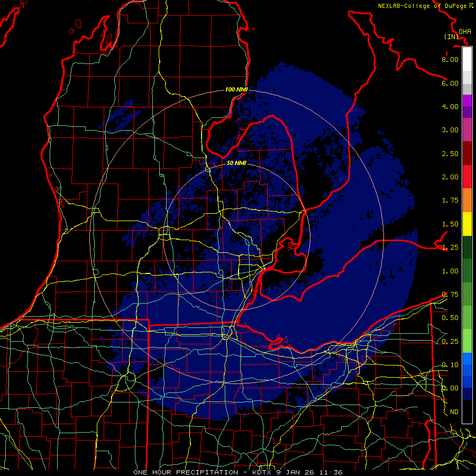Click the 1.75 legend value
This screenshot has width=476, height=476.
coord(450,200)
